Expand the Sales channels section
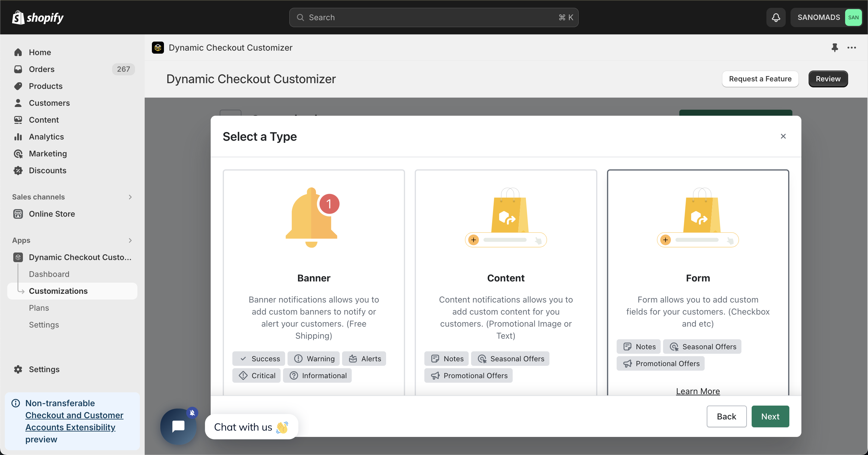The image size is (868, 455). [130, 197]
